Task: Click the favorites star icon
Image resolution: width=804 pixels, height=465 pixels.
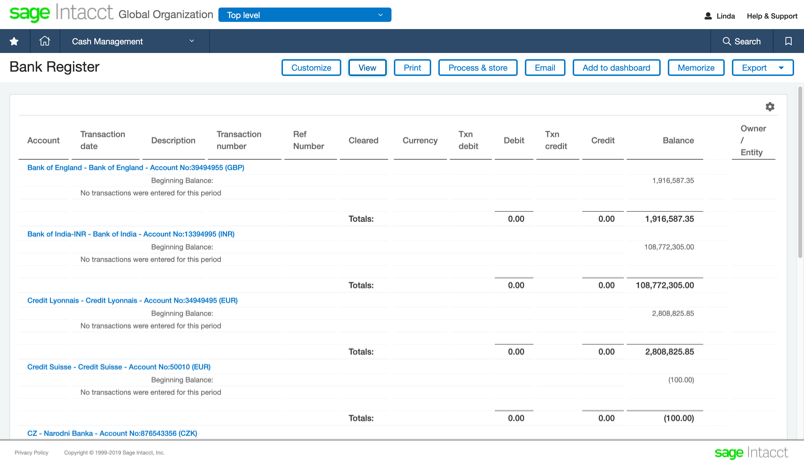Action: (14, 42)
